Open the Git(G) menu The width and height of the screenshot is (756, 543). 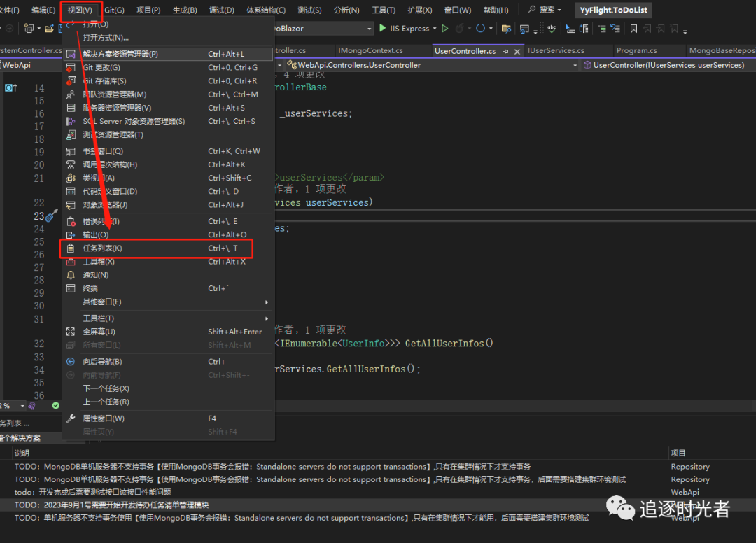pos(114,10)
